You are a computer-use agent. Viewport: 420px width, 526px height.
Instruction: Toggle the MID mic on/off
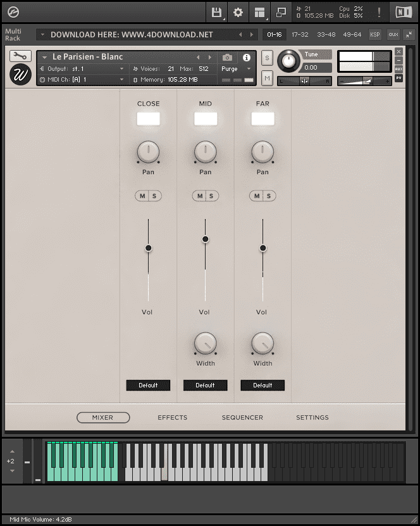pos(206,119)
